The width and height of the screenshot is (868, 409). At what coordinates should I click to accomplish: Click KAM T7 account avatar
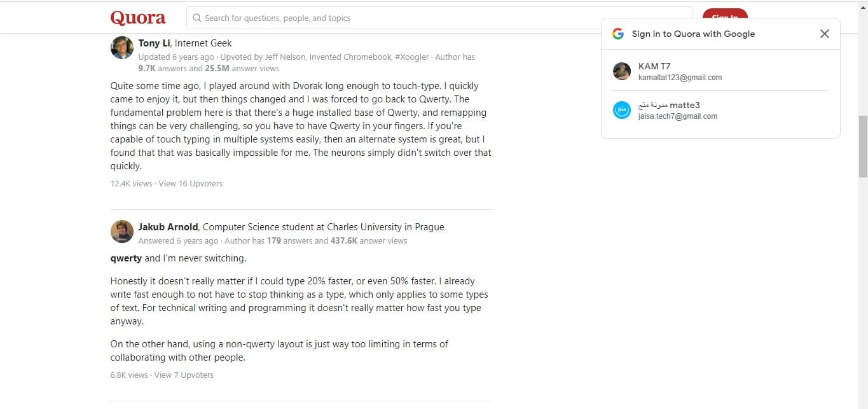(x=621, y=71)
